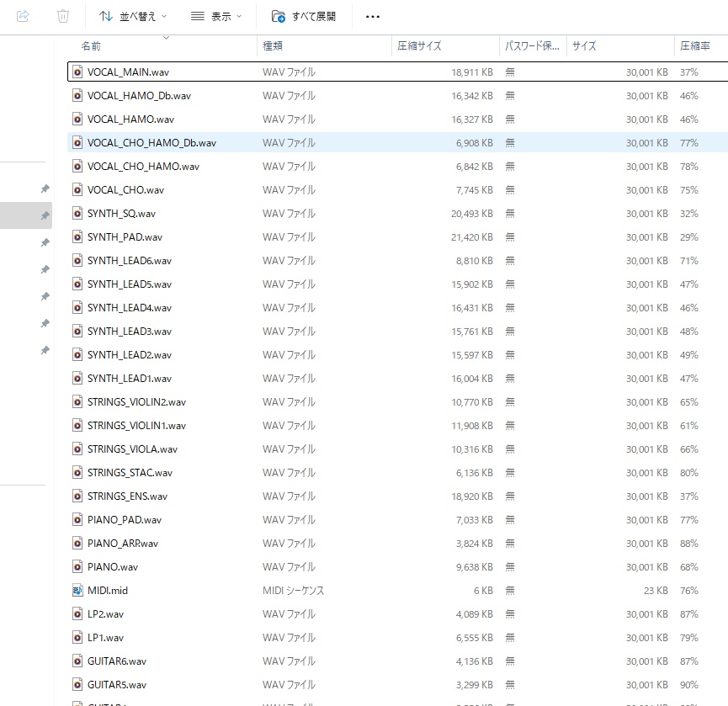
Task: Click the 71% compression ratio value
Action: 689,261
